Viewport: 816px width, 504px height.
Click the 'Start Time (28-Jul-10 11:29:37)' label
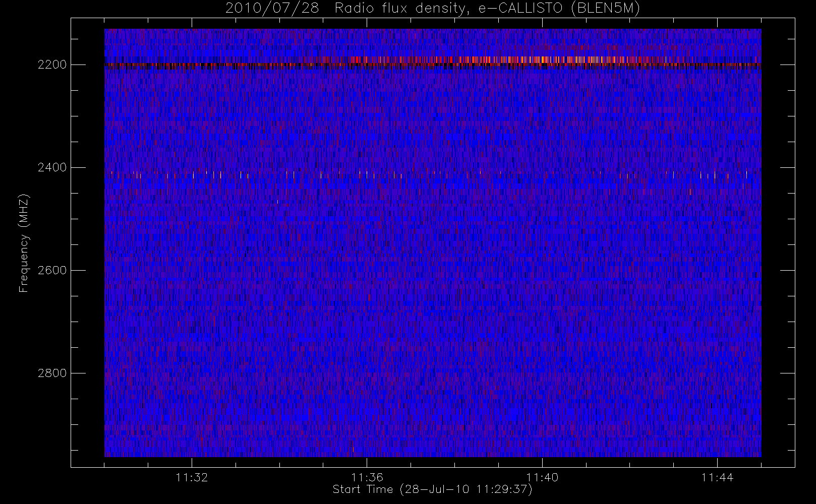click(433, 489)
